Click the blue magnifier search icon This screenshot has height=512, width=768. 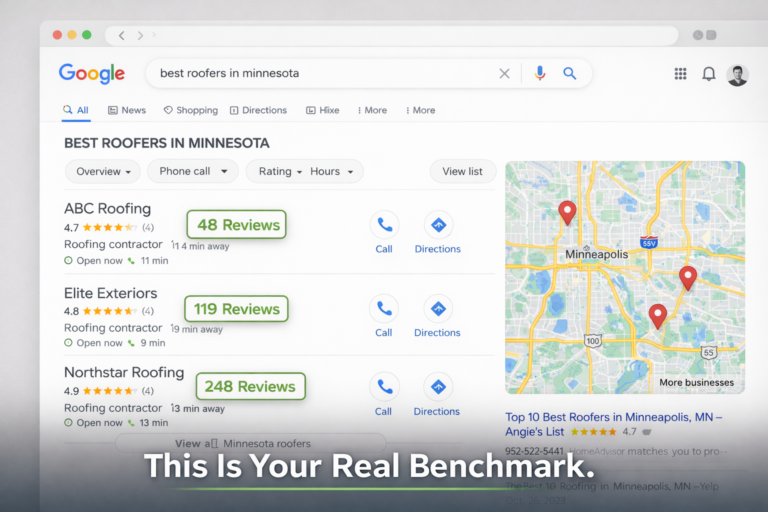click(x=569, y=73)
